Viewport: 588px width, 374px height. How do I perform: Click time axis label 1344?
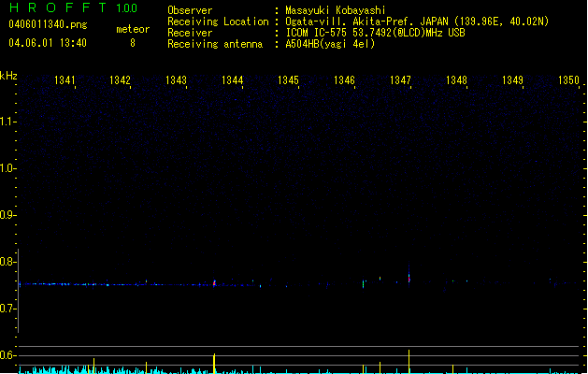[x=232, y=80]
